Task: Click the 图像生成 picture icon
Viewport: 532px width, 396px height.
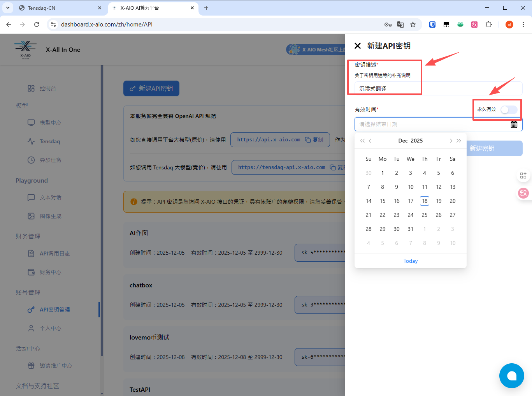Action: pyautogui.click(x=31, y=216)
